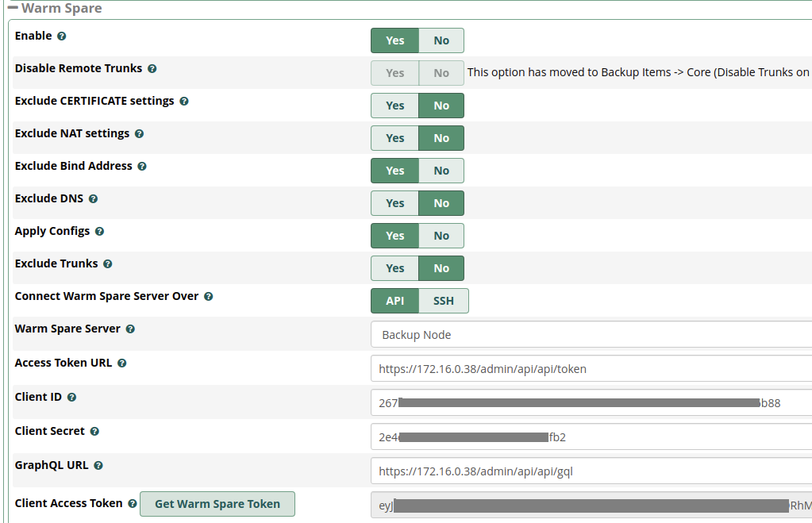812x523 pixels.
Task: Show help icon tooltip for Exclude DNS
Action: pyautogui.click(x=93, y=199)
